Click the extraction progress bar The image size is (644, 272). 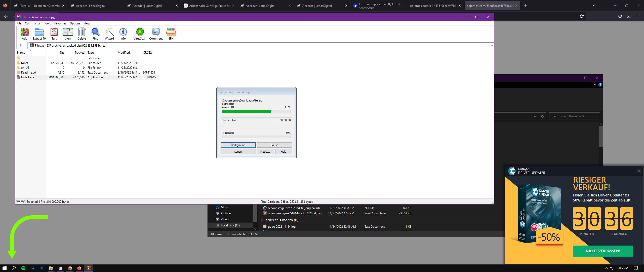click(x=256, y=111)
